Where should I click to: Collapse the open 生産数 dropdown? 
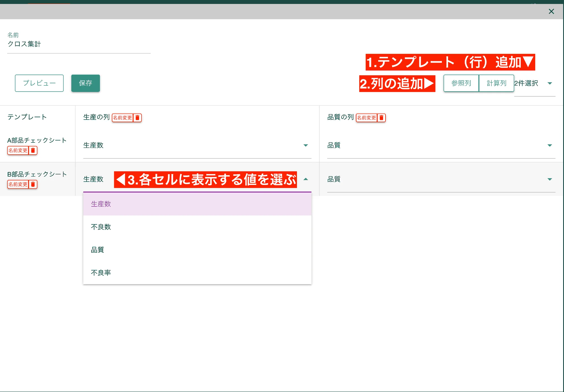coord(305,179)
